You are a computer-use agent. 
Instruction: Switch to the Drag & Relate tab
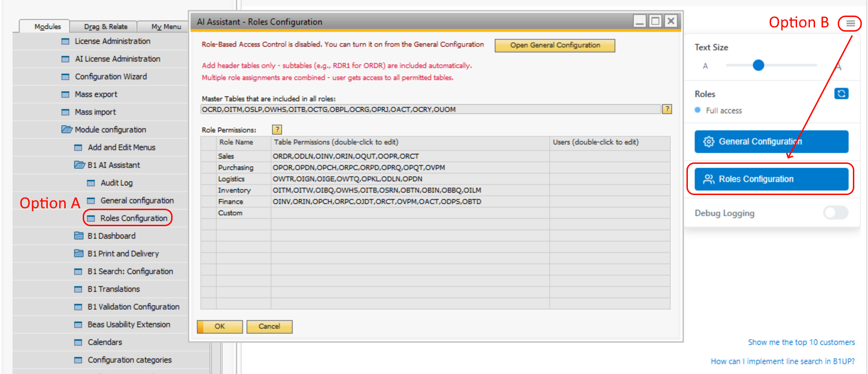[x=105, y=26]
